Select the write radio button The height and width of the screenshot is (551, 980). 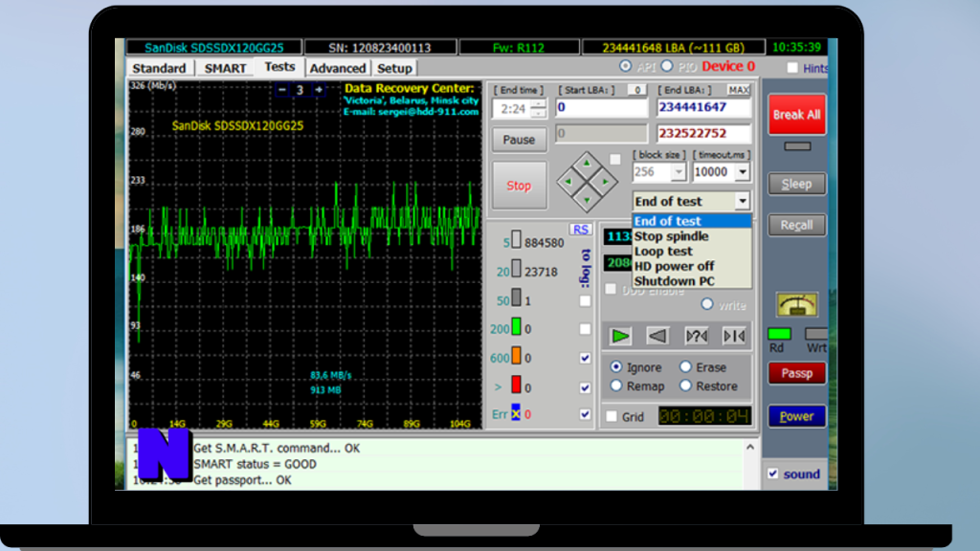(707, 304)
